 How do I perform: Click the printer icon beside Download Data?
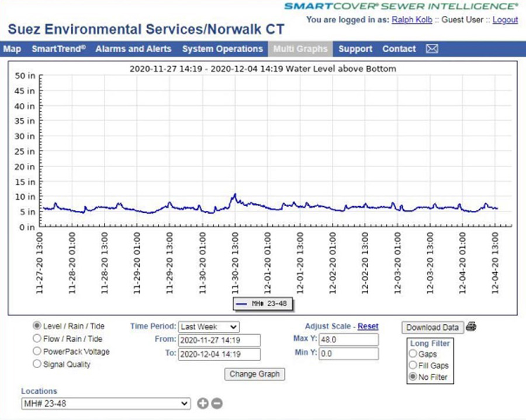[471, 327]
